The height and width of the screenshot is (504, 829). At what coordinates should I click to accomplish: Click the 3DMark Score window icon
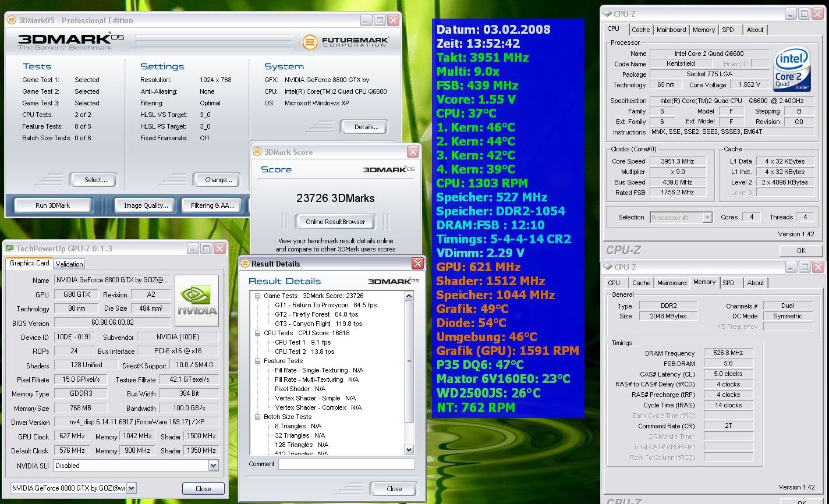click(257, 151)
